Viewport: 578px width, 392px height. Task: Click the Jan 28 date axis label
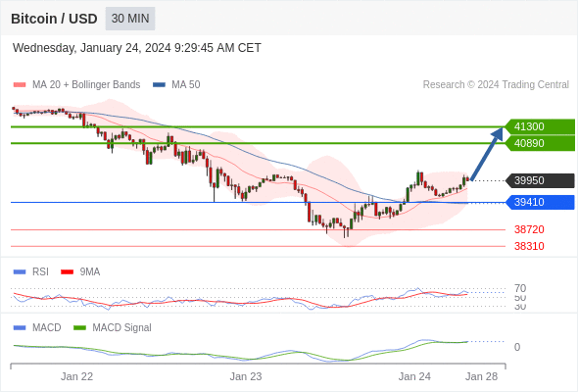pyautogui.click(x=481, y=376)
